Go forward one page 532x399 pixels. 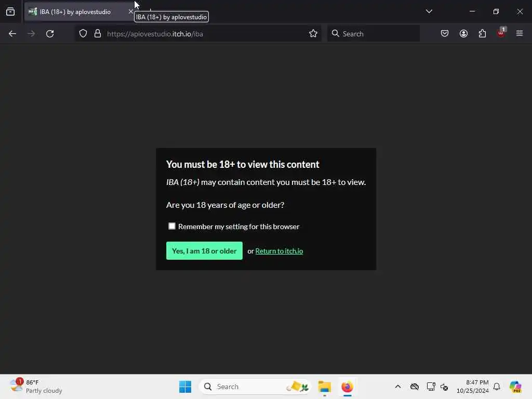(x=31, y=34)
